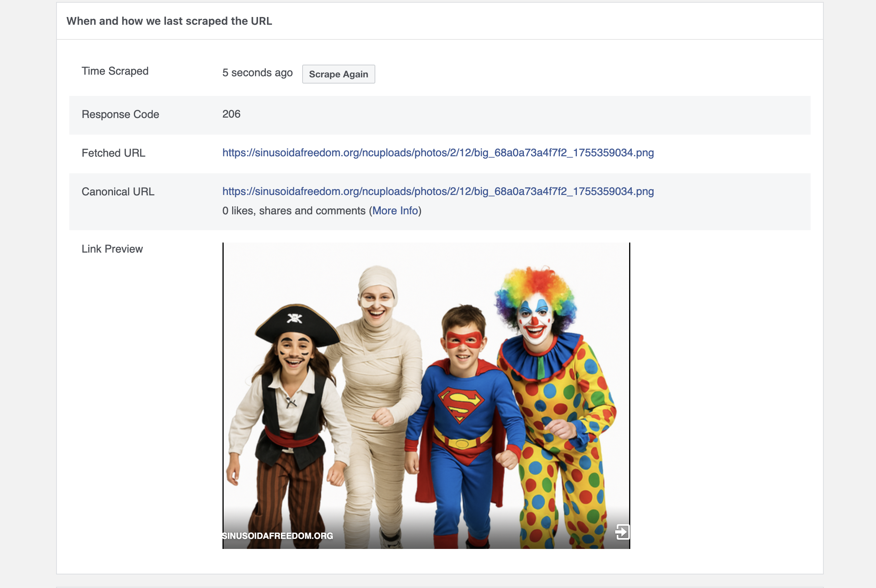876x588 pixels.
Task: Click the '5 seconds ago' timestamp
Action: tap(257, 73)
